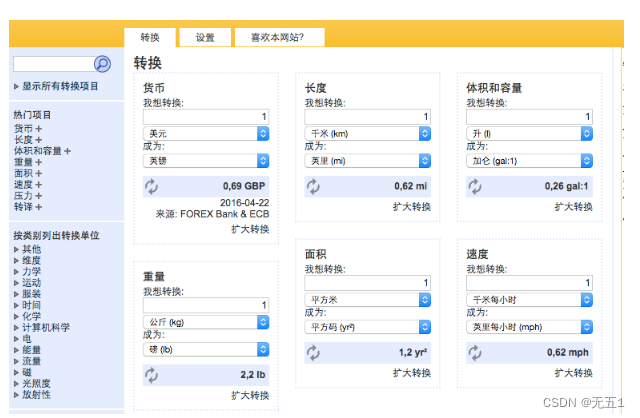Viewport: 640px width, 418px height.
Task: Click the weight amount input field
Action: [x=206, y=305]
